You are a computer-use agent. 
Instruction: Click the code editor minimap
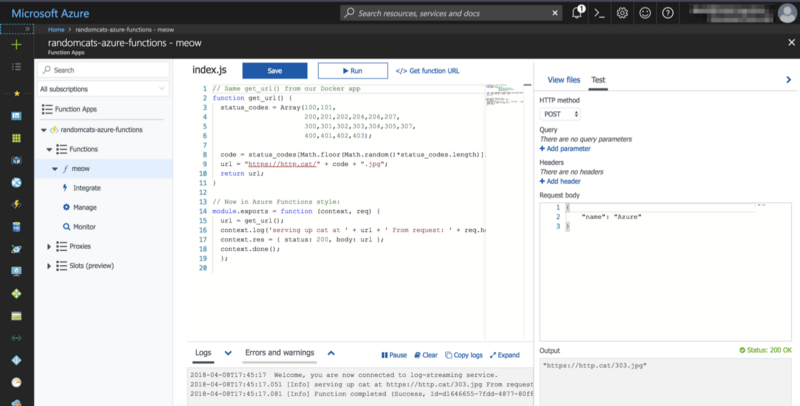point(505,95)
